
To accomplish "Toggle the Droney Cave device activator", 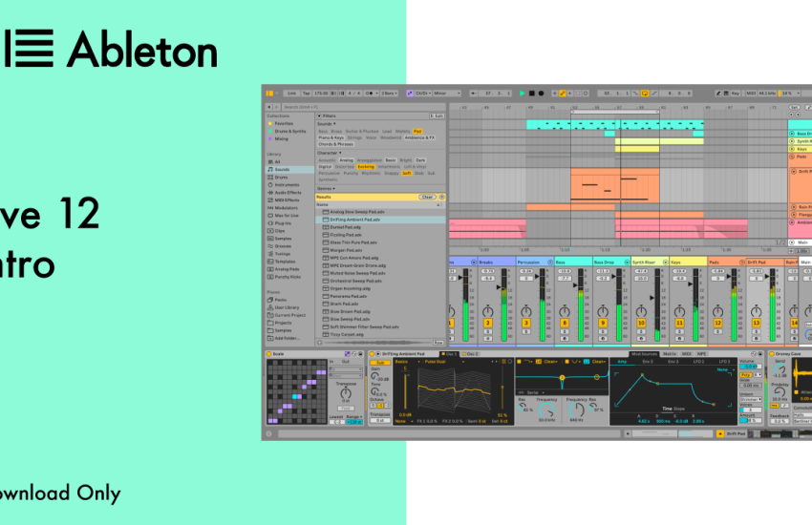I will (772, 354).
